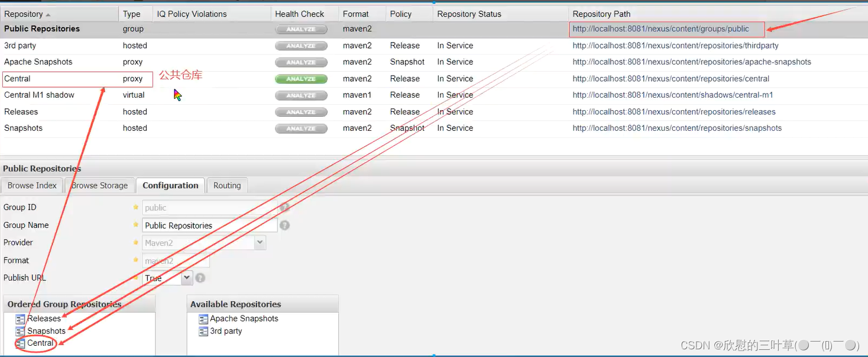
Task: Select Central in Ordered Group Repositories list
Action: [40, 343]
